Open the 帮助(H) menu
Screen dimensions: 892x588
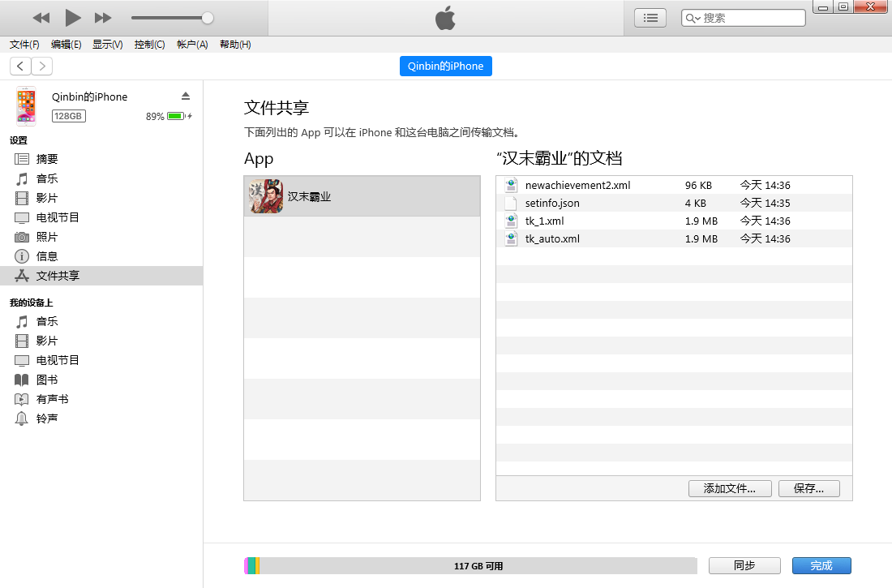tap(235, 45)
